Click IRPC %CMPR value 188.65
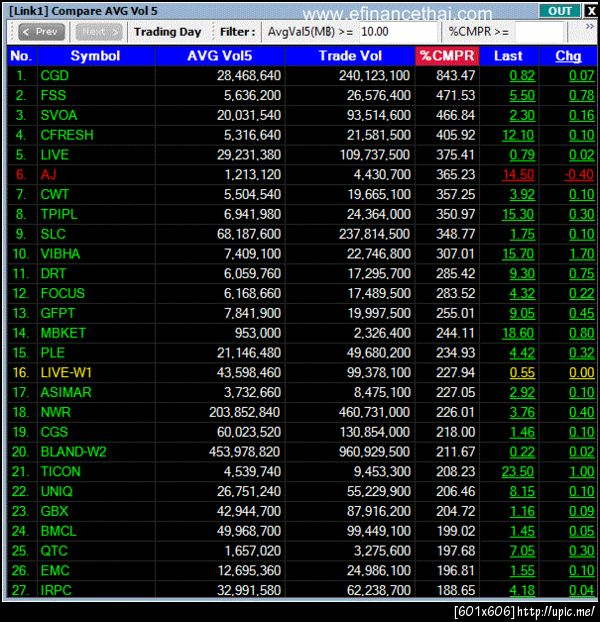The image size is (600, 622). click(456, 590)
